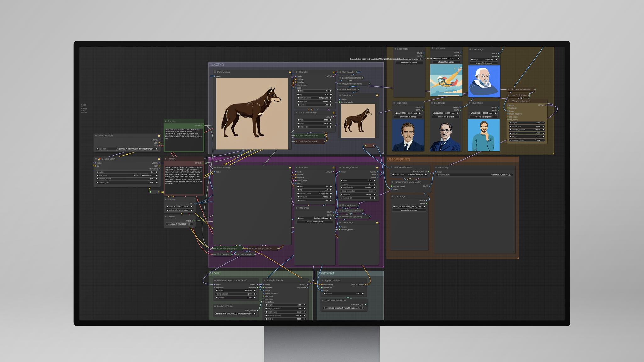The width and height of the screenshot is (644, 362).
Task: Click choose file to upload under skydiving image
Action: pyautogui.click(x=446, y=62)
